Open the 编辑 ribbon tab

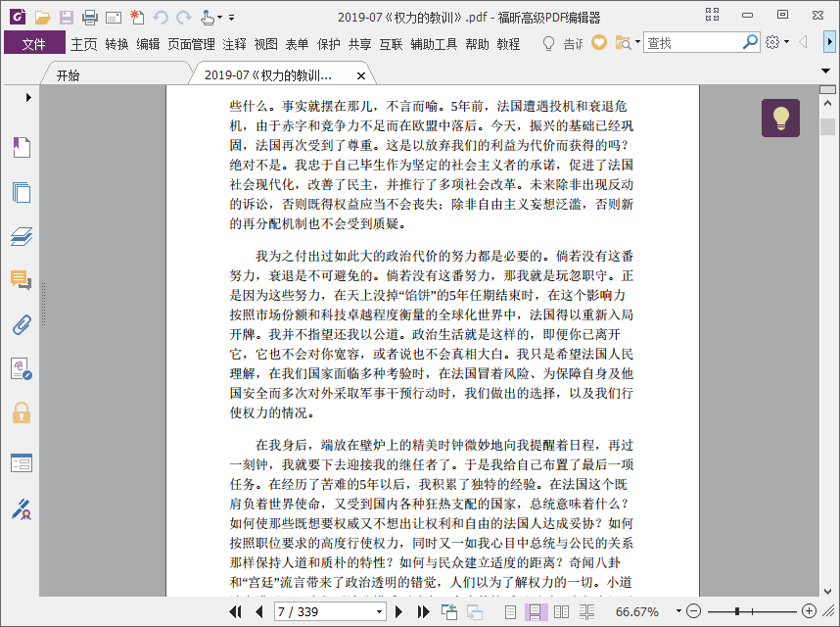coord(148,44)
